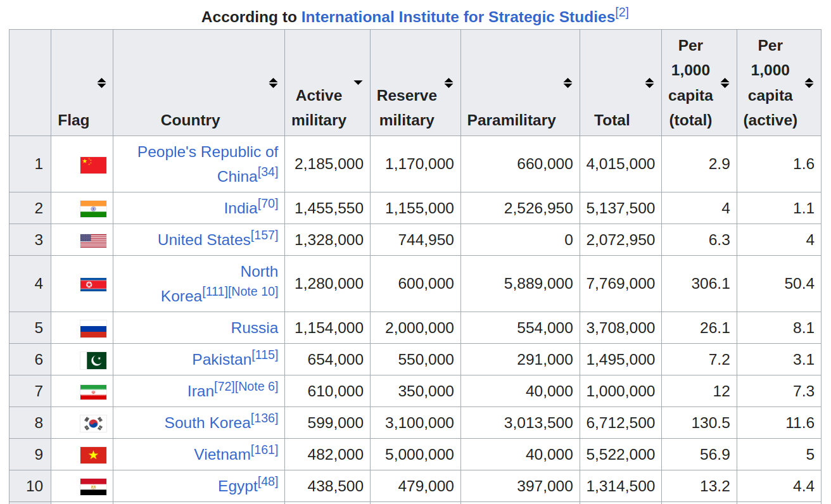
Task: Open citation [2] in table caption
Action: [x=622, y=13]
